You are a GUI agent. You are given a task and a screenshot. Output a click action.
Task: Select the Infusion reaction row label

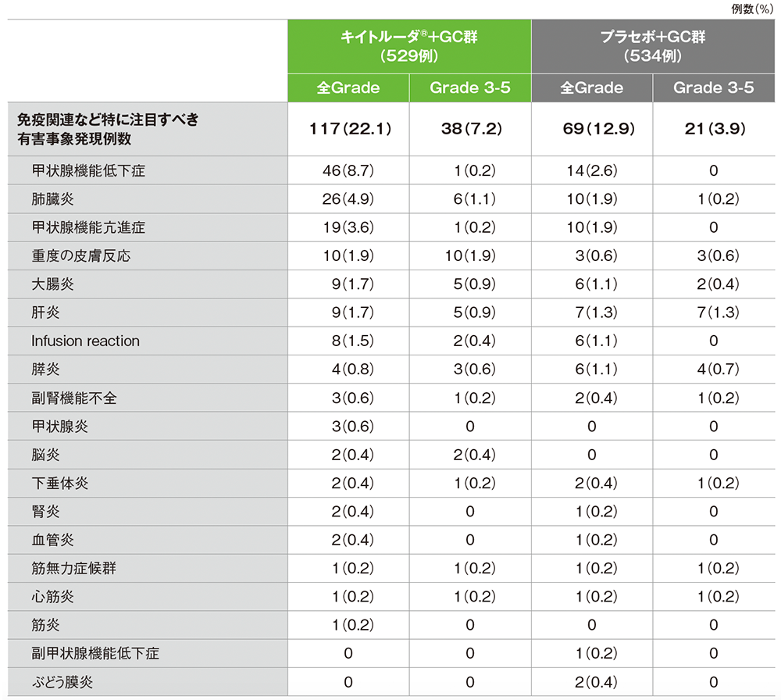tap(85, 341)
